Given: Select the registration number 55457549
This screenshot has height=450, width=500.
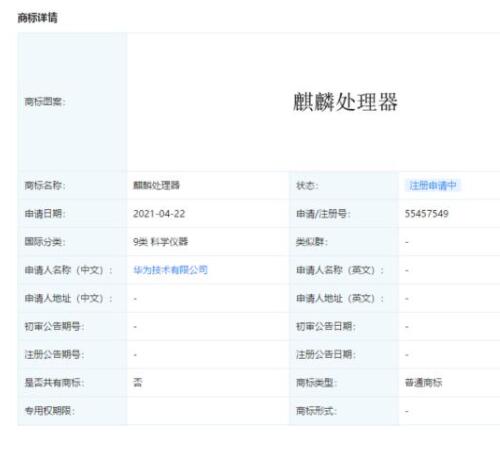Looking at the screenshot, I should [427, 214].
